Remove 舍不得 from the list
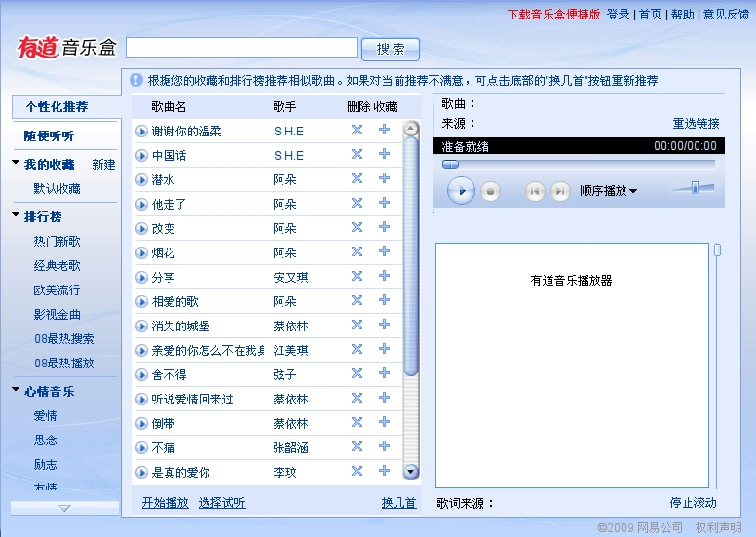This screenshot has height=537, width=756. pyautogui.click(x=357, y=373)
